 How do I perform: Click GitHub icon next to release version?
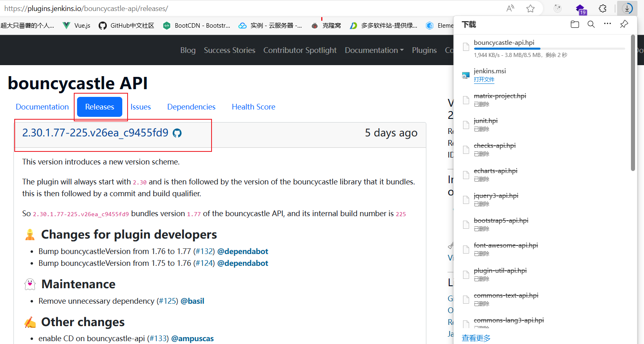point(177,133)
